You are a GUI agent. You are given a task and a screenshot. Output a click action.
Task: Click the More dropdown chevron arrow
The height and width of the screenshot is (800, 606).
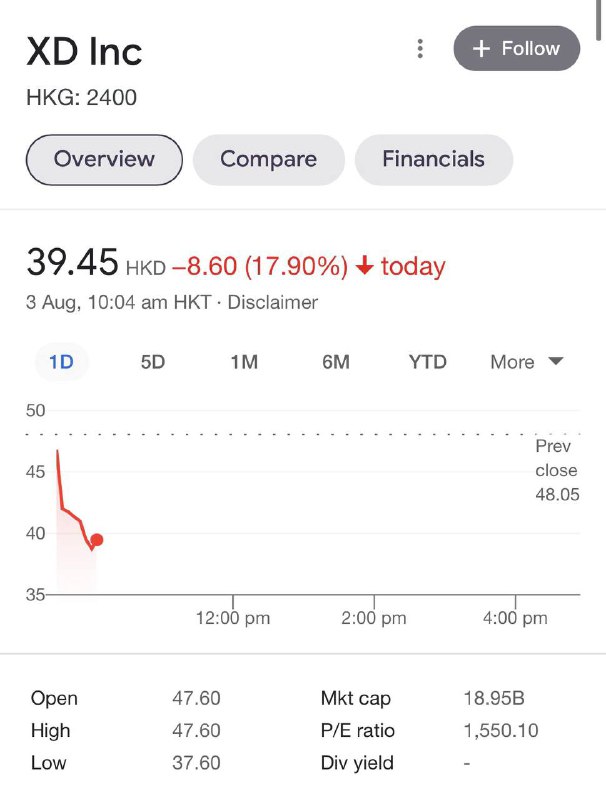point(556,362)
